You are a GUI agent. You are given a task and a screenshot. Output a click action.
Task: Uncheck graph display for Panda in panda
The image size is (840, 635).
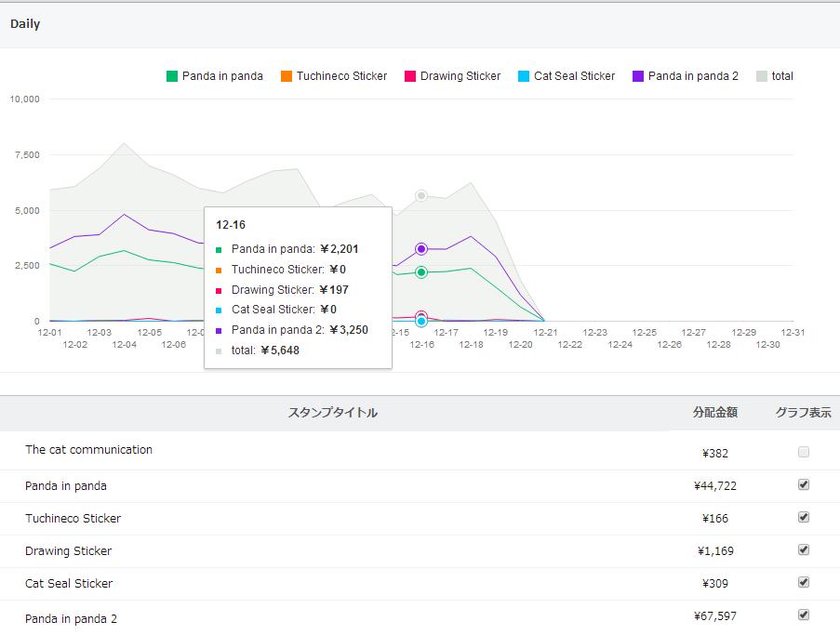coord(804,484)
